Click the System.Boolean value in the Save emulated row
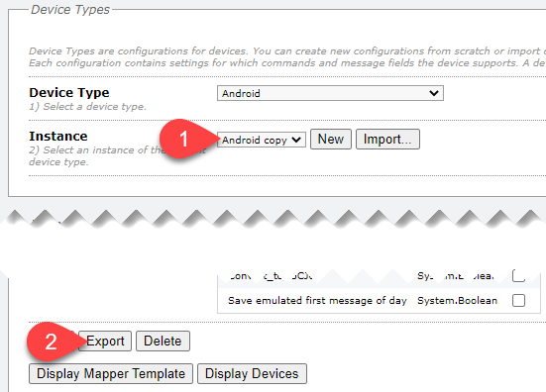 click(457, 301)
